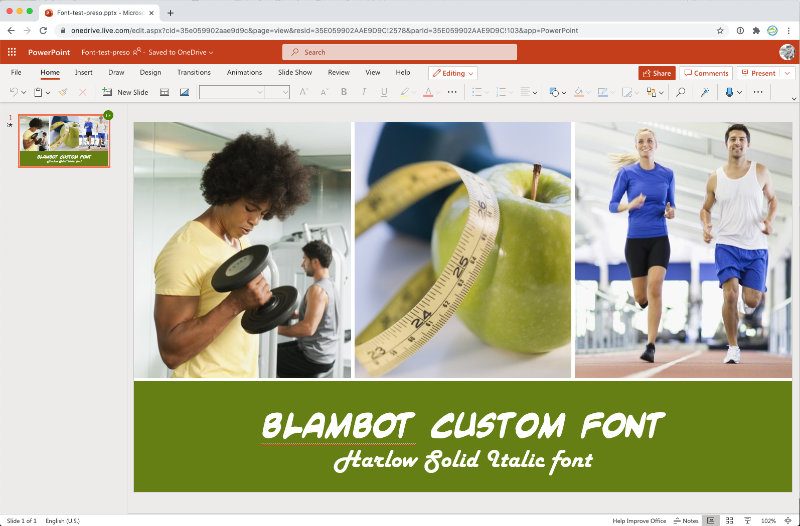Expand the Present options arrow
The image size is (800, 526).
click(787, 73)
